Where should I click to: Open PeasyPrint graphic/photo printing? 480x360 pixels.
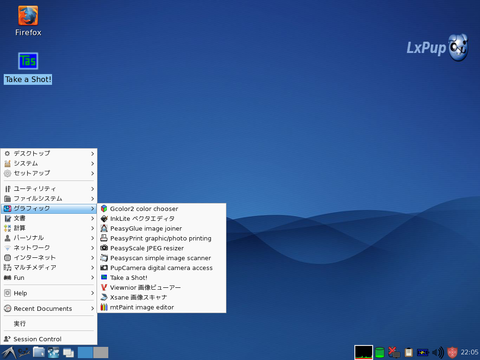pos(161,238)
